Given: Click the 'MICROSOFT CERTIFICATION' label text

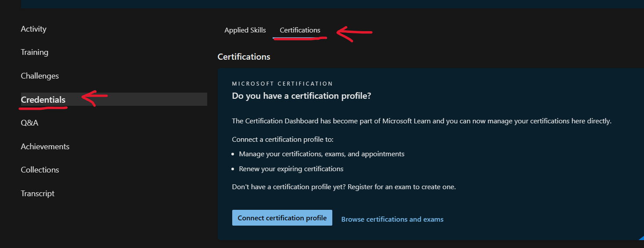Looking at the screenshot, I should [282, 83].
